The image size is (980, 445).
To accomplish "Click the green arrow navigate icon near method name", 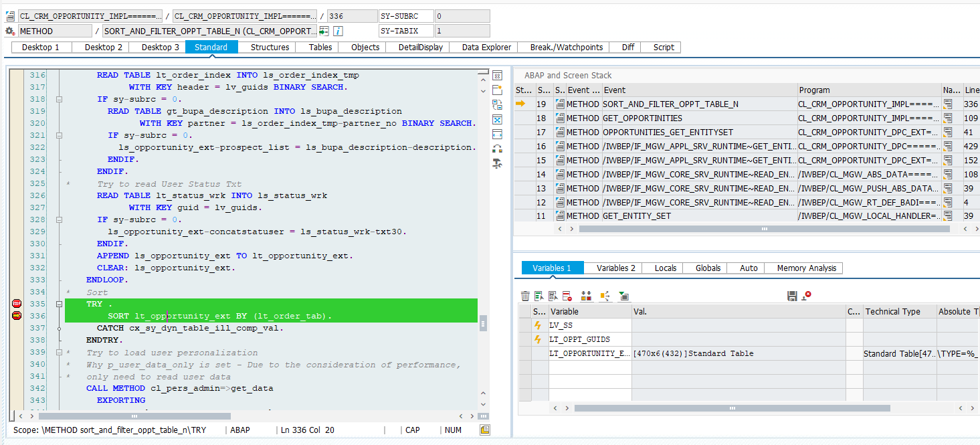I will (x=324, y=31).
